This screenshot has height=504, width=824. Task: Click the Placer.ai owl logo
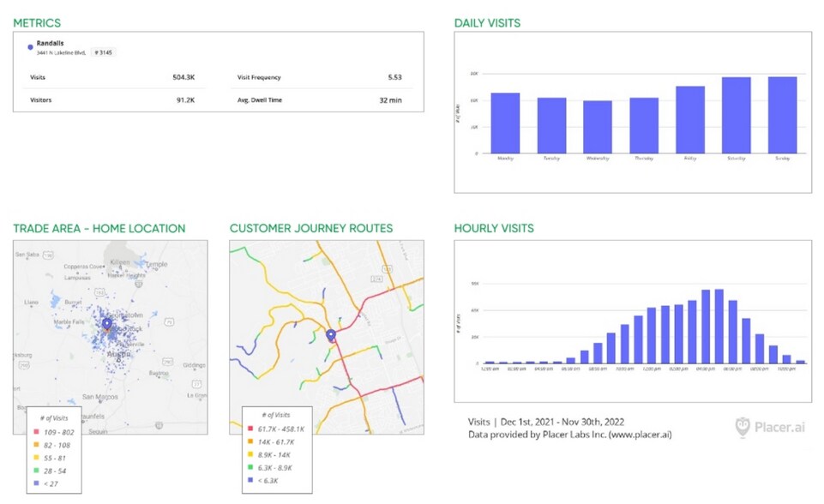pyautogui.click(x=743, y=426)
